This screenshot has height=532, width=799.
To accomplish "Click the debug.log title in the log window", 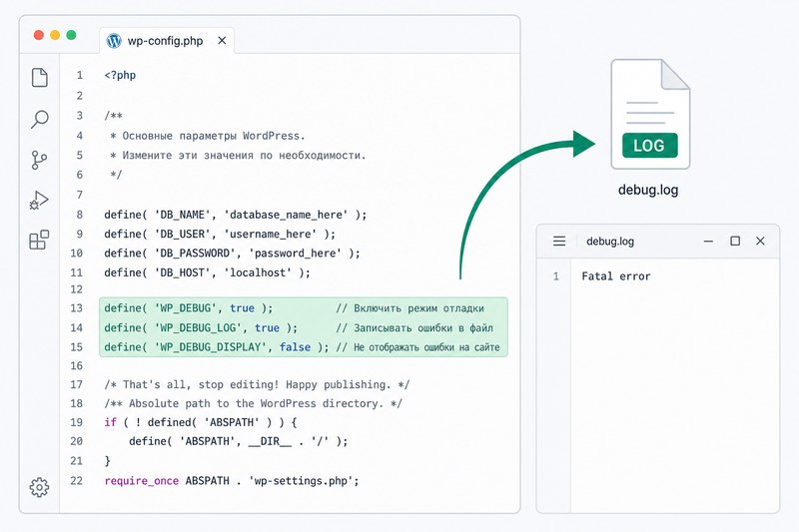I will pos(610,242).
